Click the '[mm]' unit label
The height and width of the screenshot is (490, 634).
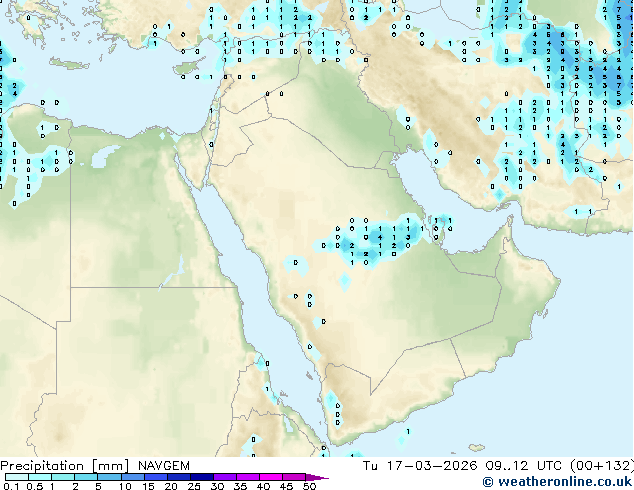[110, 466]
